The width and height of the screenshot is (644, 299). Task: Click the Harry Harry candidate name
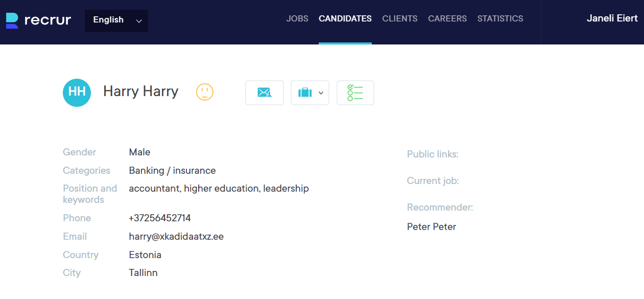click(x=141, y=91)
